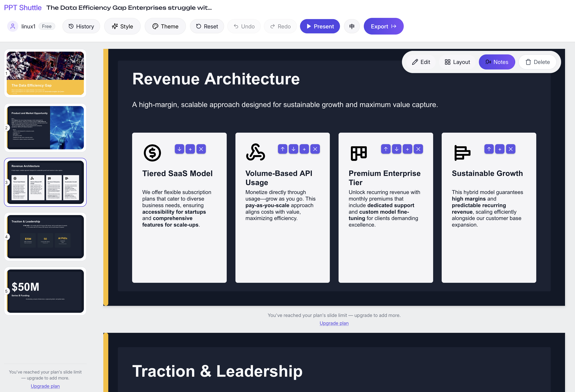Move Volume-Based API Usage card up

point(283,149)
